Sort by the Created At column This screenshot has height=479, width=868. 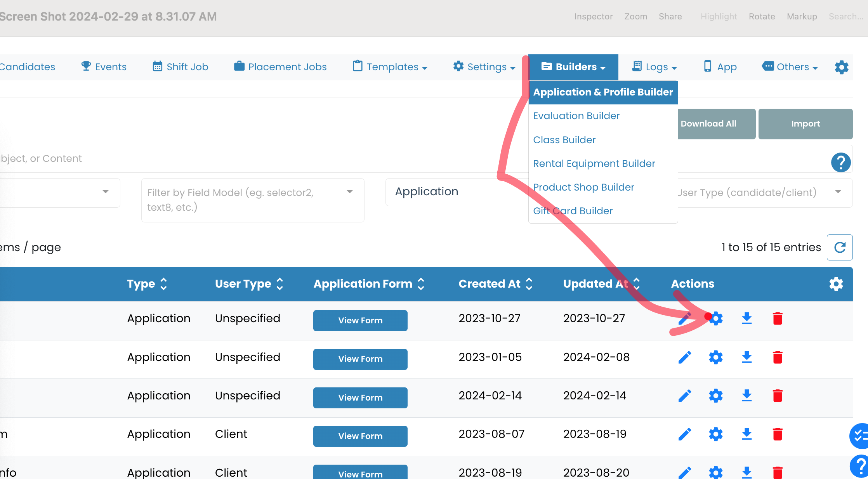point(495,284)
